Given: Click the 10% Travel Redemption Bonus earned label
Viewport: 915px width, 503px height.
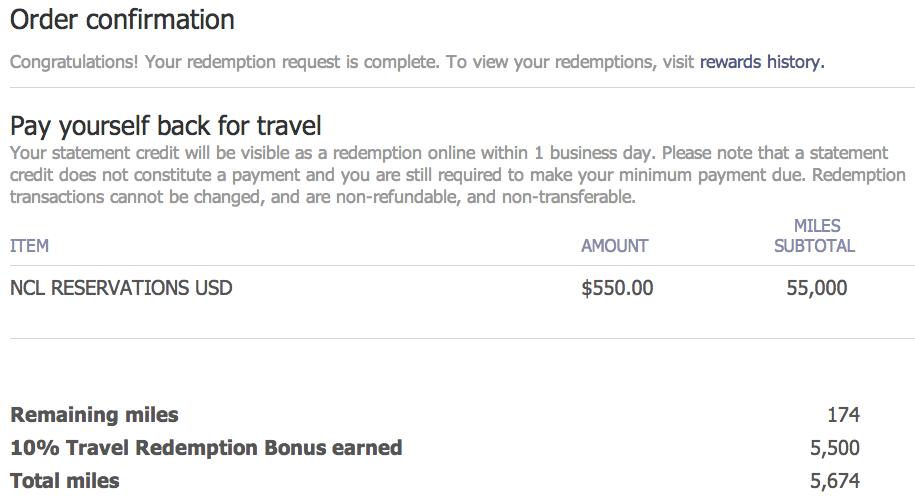Looking at the screenshot, I should coord(206,448).
